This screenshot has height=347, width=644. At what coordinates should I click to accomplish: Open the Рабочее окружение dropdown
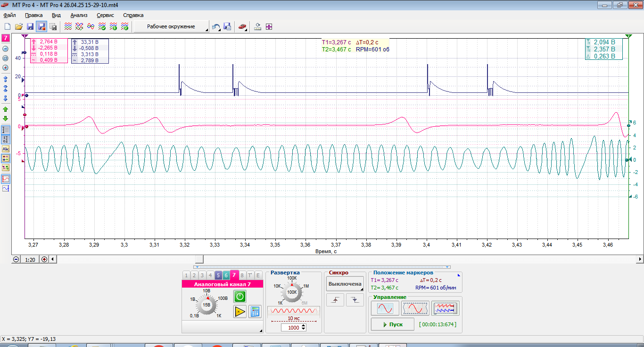tap(172, 27)
